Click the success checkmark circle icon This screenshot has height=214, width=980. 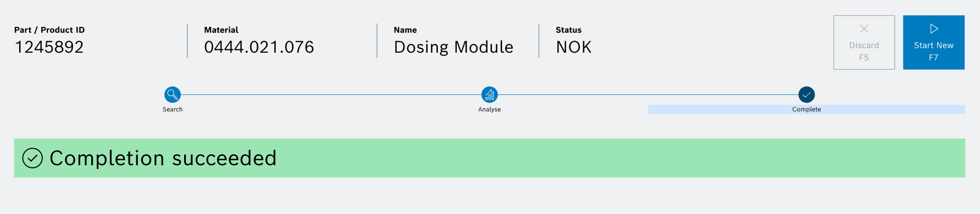pos(32,158)
